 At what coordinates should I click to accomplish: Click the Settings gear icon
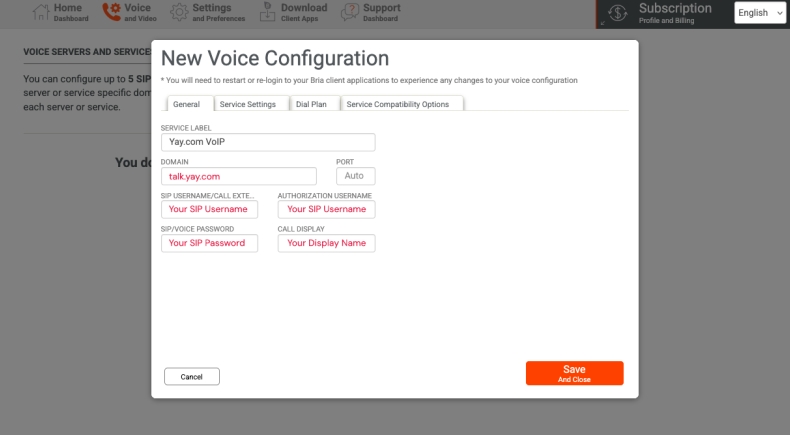[x=179, y=12]
